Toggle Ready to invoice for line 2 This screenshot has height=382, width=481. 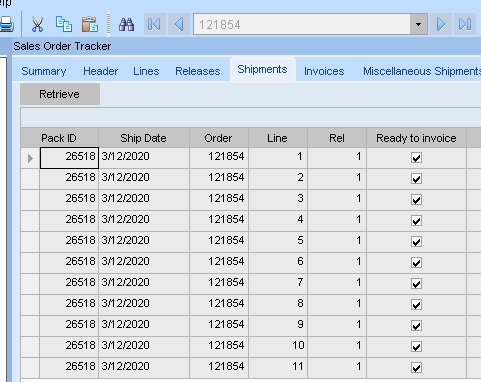point(416,179)
